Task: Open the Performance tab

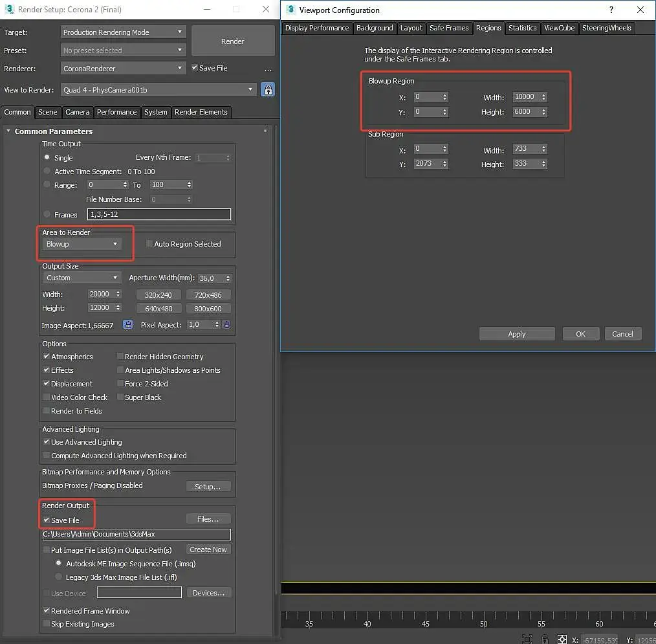Action: (x=116, y=112)
